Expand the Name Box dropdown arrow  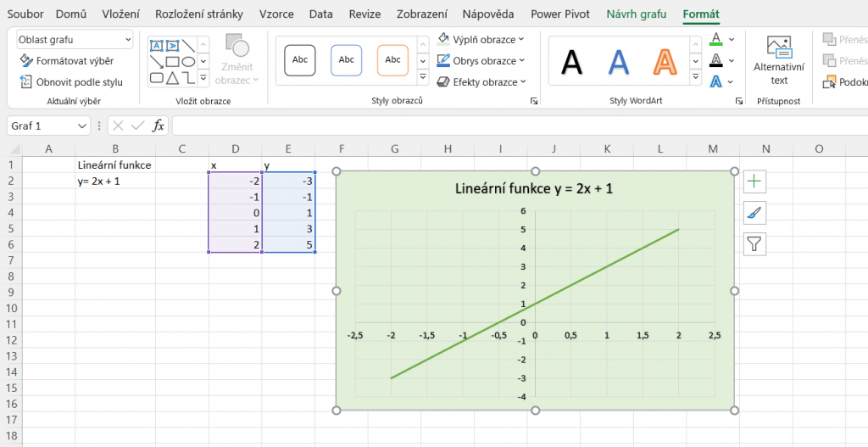pyautogui.click(x=82, y=126)
